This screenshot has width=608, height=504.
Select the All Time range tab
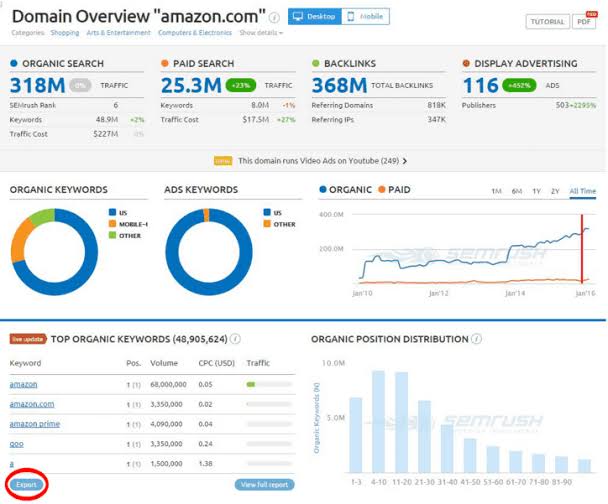coord(582,191)
